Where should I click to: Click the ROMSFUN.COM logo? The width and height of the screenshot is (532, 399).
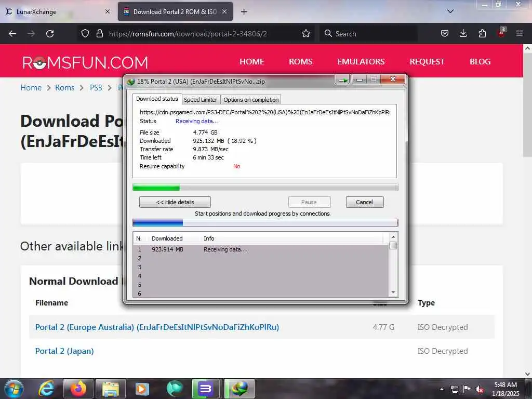(85, 62)
